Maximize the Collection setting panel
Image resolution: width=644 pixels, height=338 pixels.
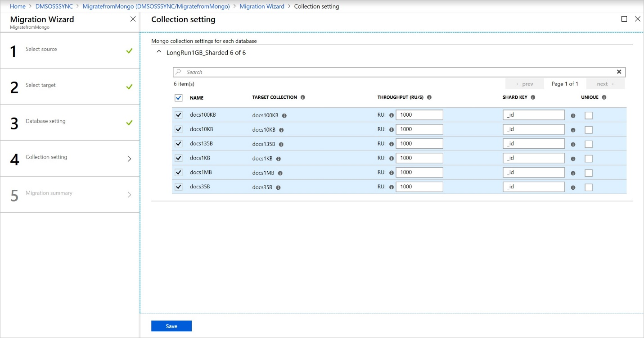pyautogui.click(x=624, y=19)
